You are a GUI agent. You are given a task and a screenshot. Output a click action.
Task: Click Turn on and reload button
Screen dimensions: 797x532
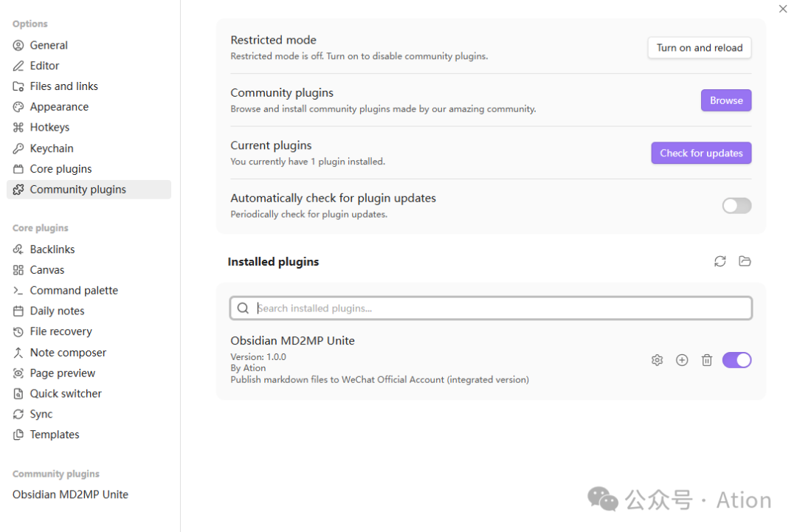point(699,48)
